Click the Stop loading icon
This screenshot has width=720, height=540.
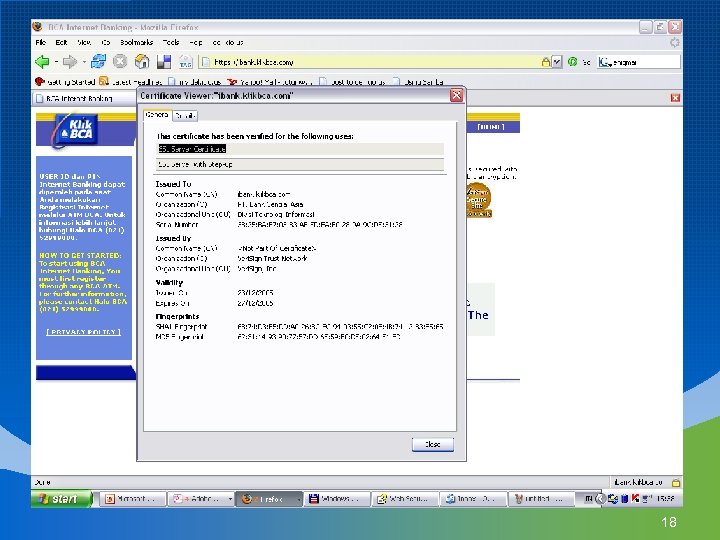(x=120, y=62)
